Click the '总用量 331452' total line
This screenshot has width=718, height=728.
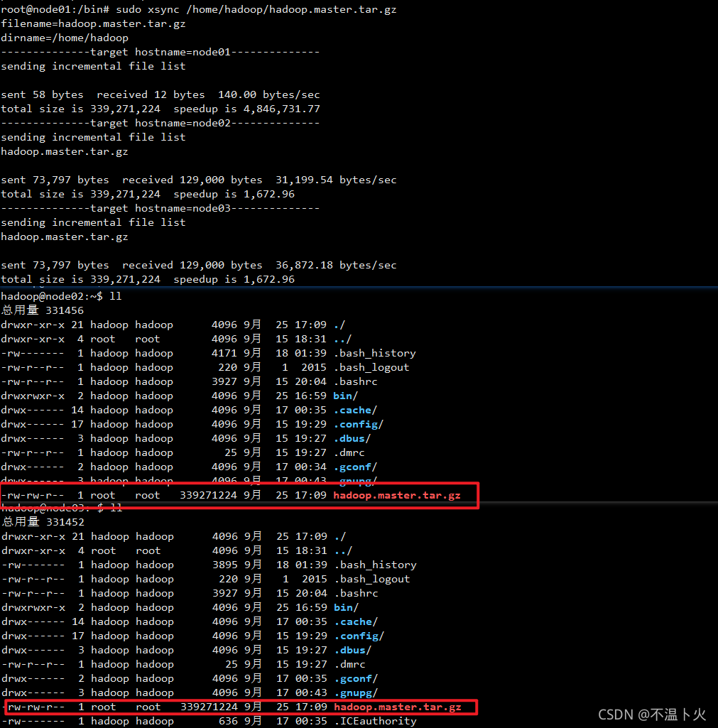[43, 522]
